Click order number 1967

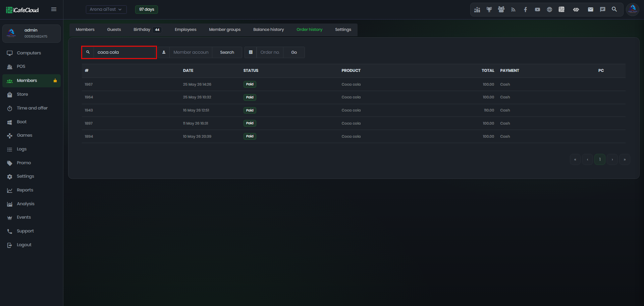(x=89, y=84)
